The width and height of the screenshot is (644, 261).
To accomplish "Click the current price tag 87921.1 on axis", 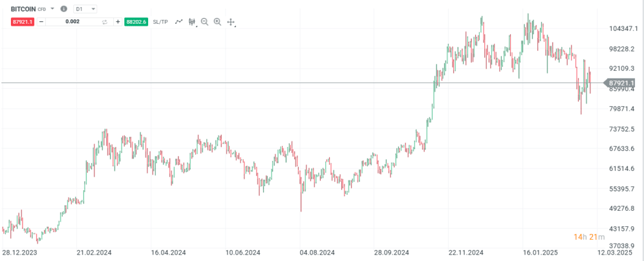I will coord(622,83).
